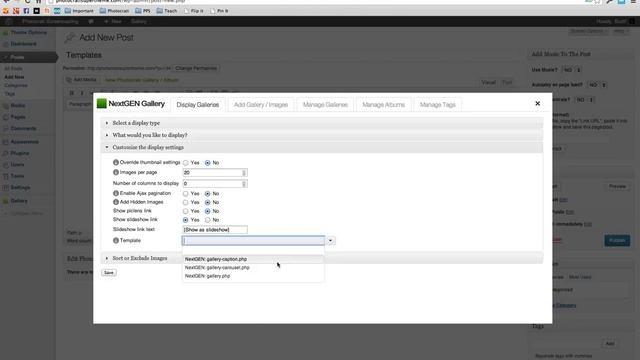
Task: Click the Pin It bookmarklet
Action: point(219,11)
